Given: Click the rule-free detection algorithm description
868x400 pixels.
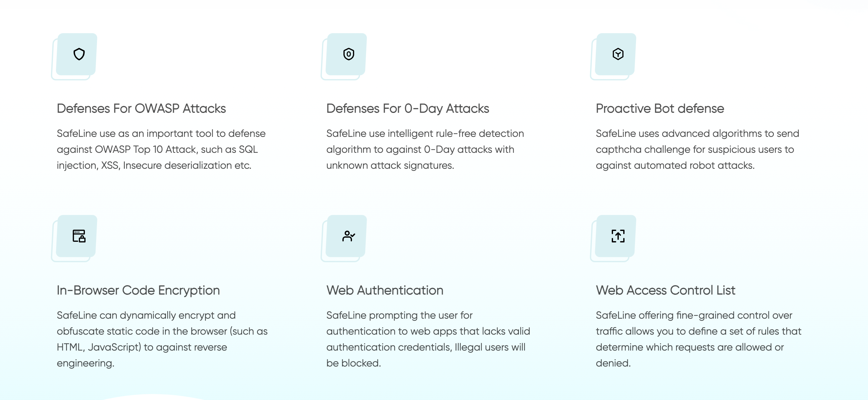Looking at the screenshot, I should pyautogui.click(x=425, y=150).
